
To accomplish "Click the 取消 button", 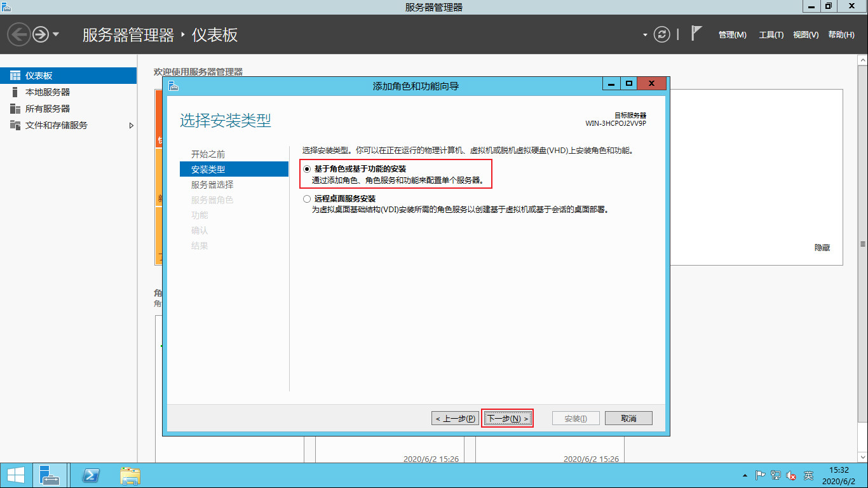I will coord(628,417).
